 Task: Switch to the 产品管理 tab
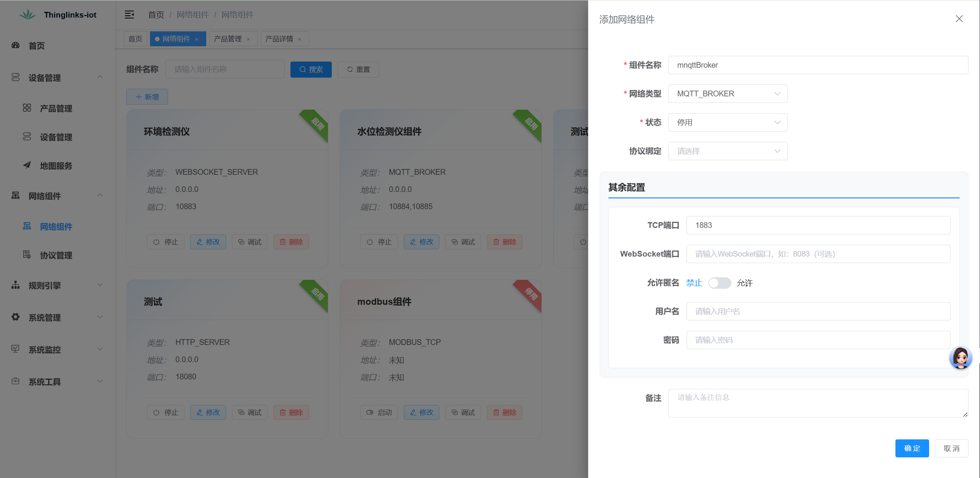pyautogui.click(x=228, y=39)
